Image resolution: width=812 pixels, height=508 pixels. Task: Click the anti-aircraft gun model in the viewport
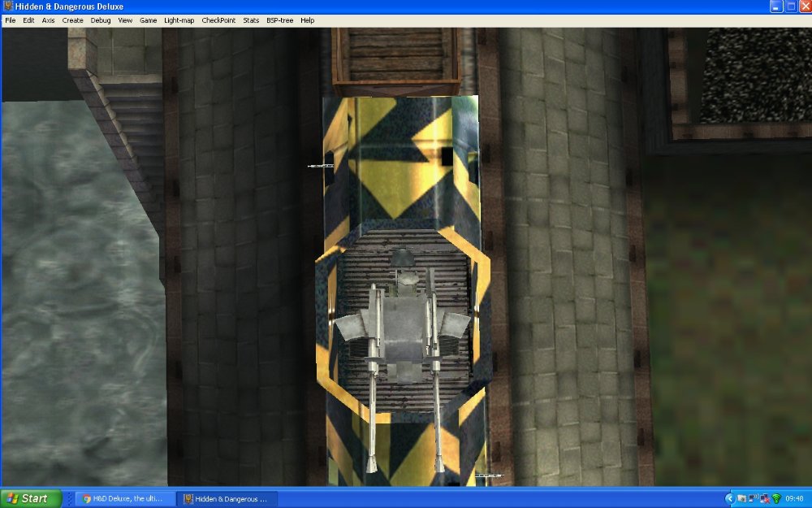click(x=403, y=363)
